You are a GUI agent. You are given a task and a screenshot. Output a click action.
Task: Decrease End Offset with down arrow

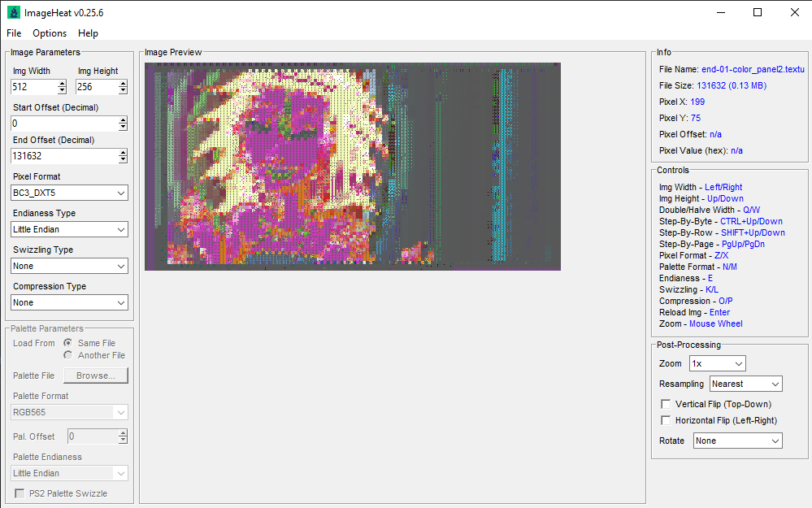(x=123, y=159)
